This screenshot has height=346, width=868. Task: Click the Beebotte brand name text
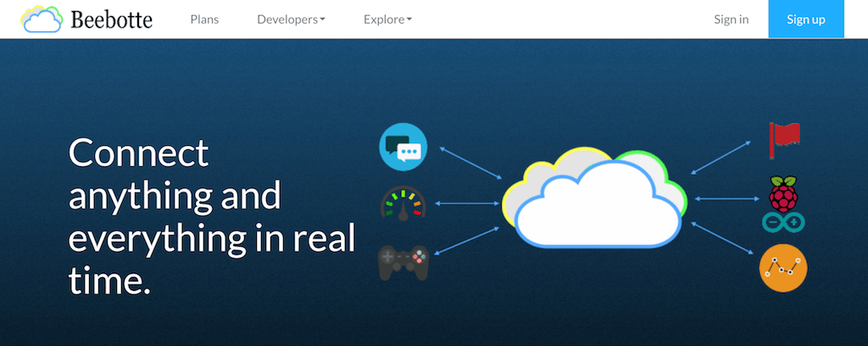click(112, 20)
